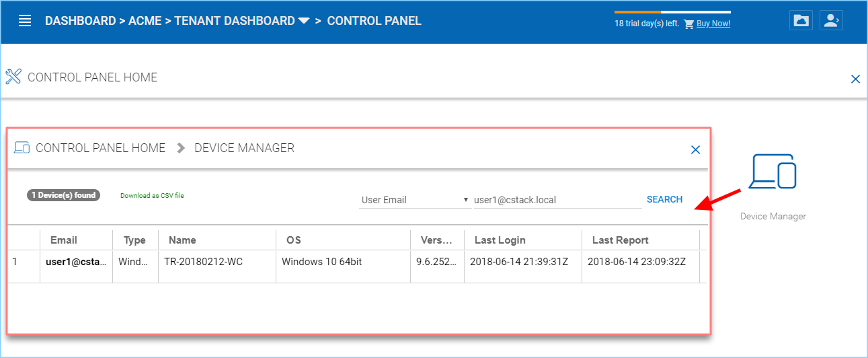The height and width of the screenshot is (358, 868).
Task: Open the hamburger menu icon
Action: pyautogui.click(x=25, y=21)
